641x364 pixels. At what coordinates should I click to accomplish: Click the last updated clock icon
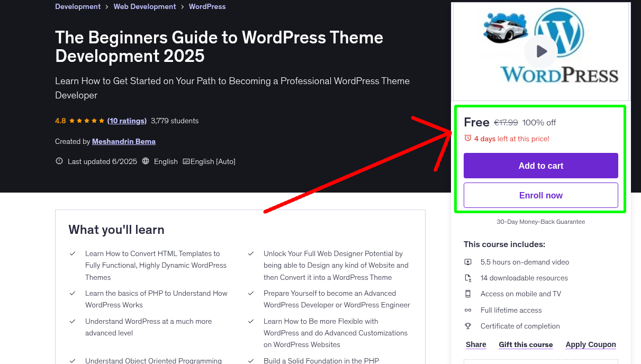59,161
